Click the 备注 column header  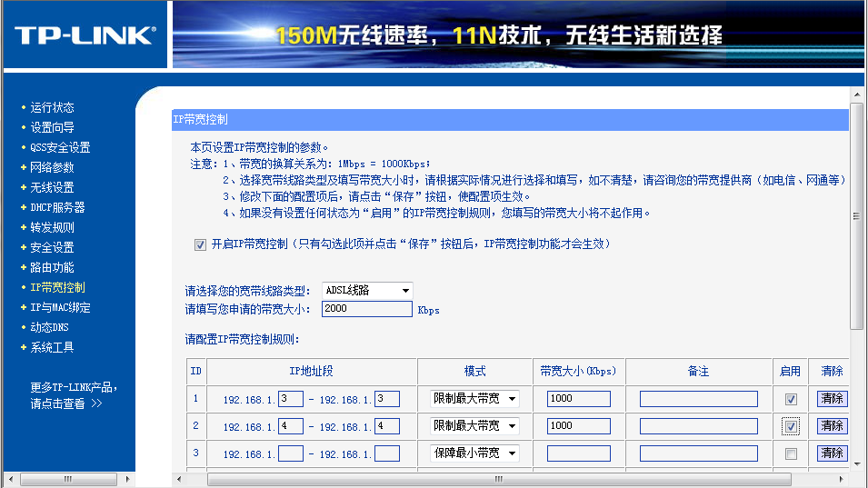point(699,372)
